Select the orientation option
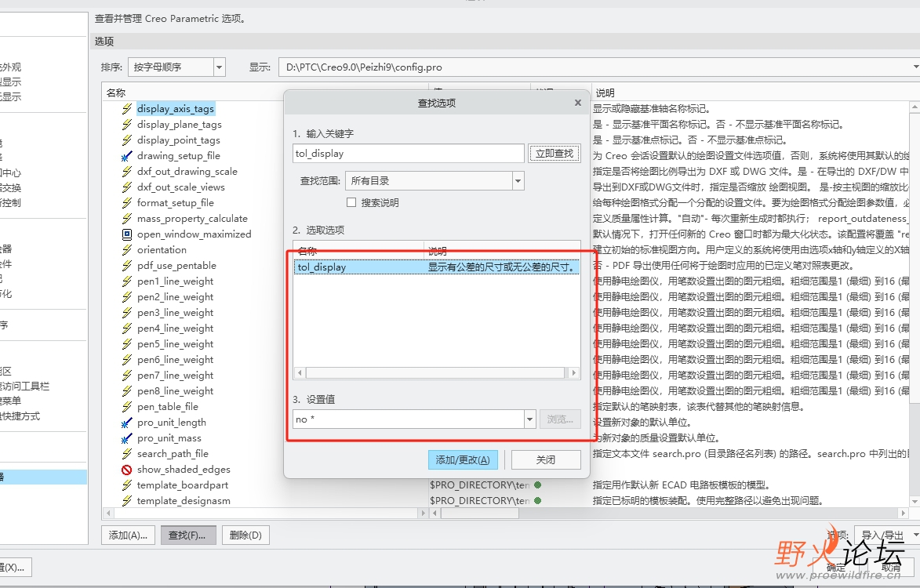 click(162, 250)
